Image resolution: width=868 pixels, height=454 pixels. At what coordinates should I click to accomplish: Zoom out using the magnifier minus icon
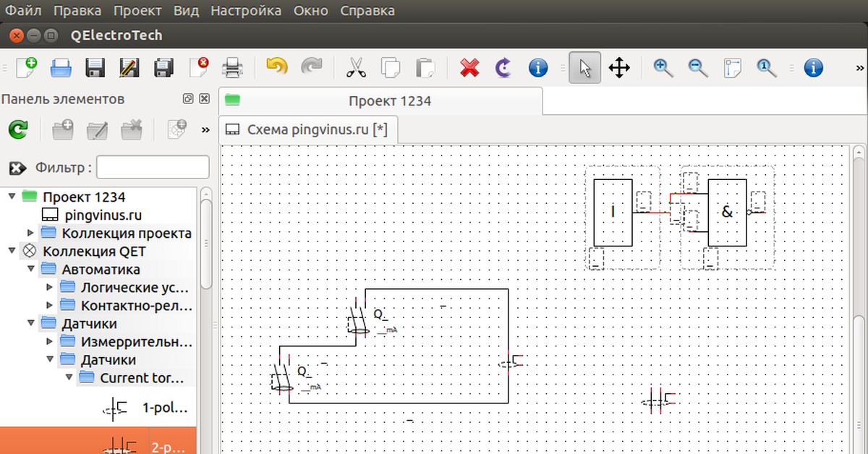pyautogui.click(x=698, y=68)
